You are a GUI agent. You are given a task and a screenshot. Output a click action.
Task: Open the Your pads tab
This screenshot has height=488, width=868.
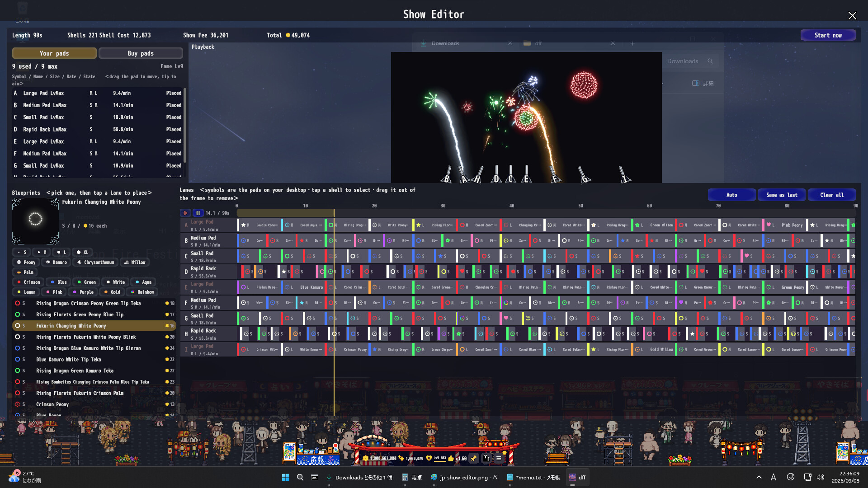(54, 53)
